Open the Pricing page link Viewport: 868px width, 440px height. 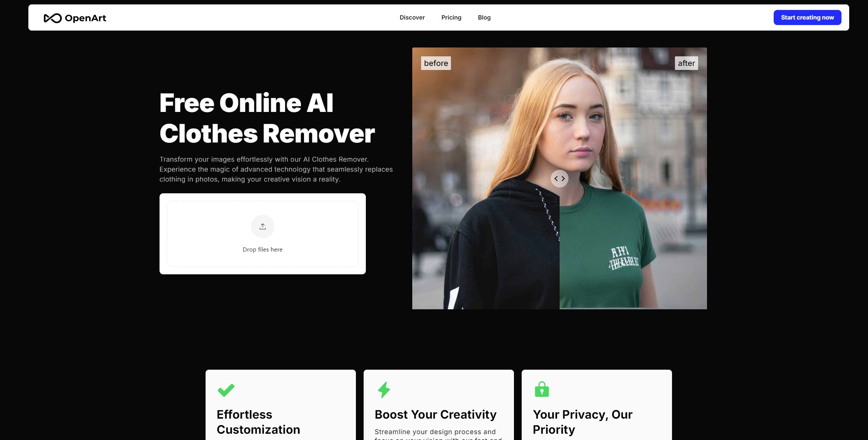tap(451, 17)
